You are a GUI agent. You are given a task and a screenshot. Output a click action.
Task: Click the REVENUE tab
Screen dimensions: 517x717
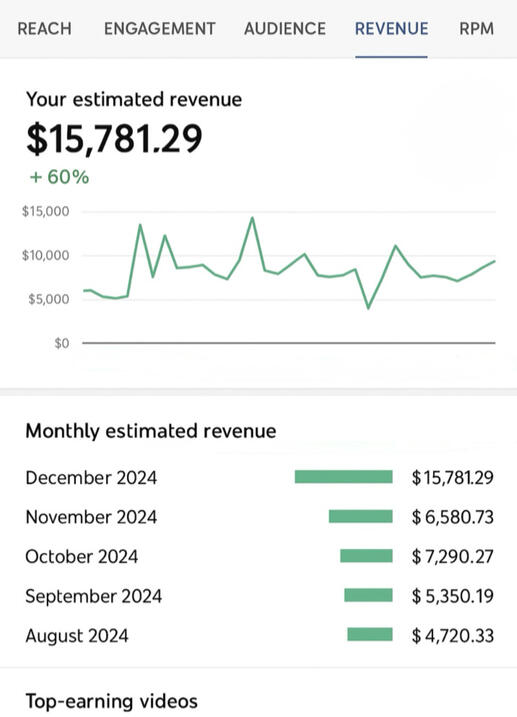[392, 29]
